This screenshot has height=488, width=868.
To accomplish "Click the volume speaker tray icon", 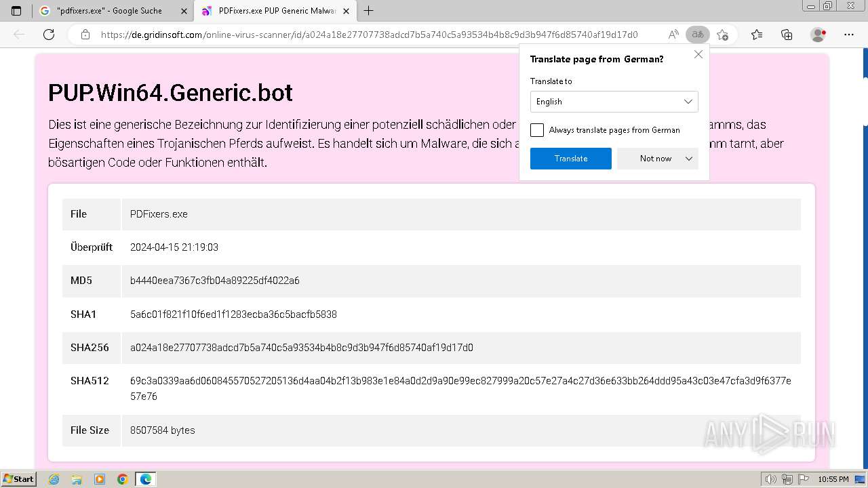I will point(770,479).
